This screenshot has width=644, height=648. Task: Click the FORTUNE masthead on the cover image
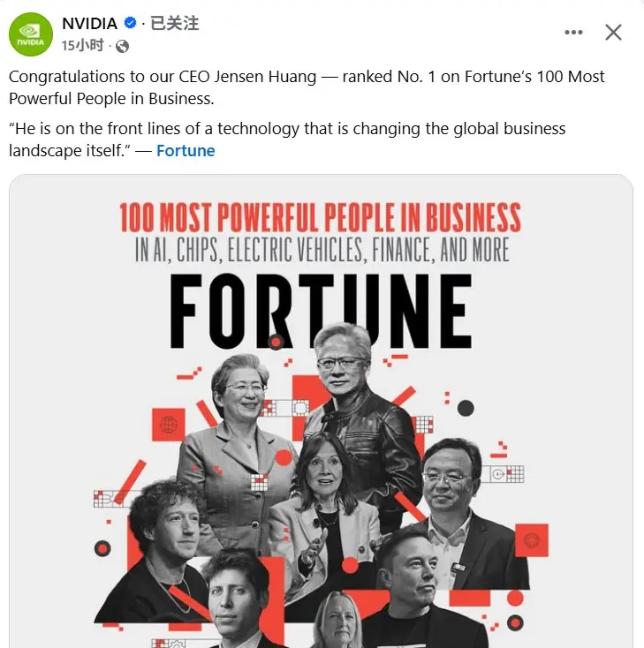coord(321,311)
